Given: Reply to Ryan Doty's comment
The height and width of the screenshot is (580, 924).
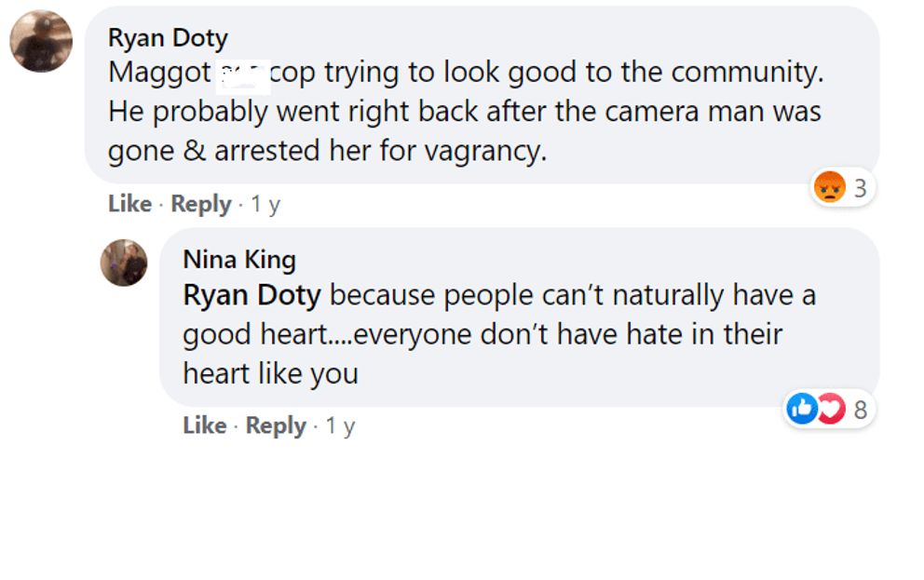Looking at the screenshot, I should [201, 204].
